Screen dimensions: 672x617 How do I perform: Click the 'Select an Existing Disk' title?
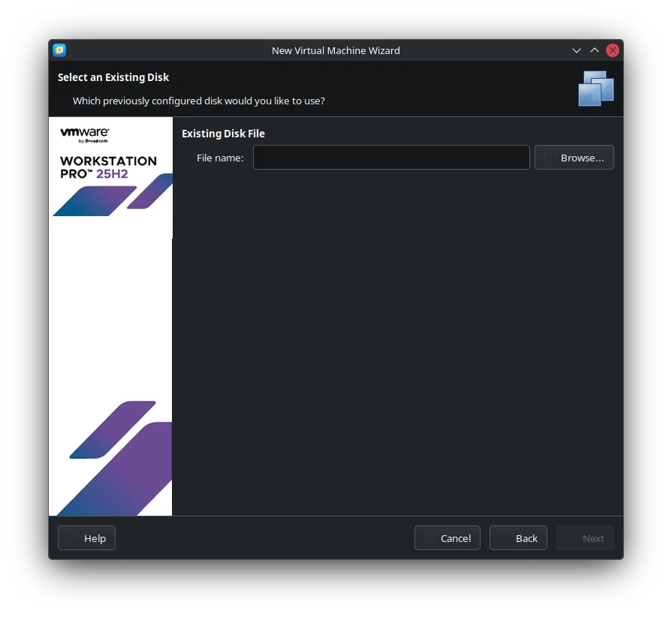click(x=113, y=77)
